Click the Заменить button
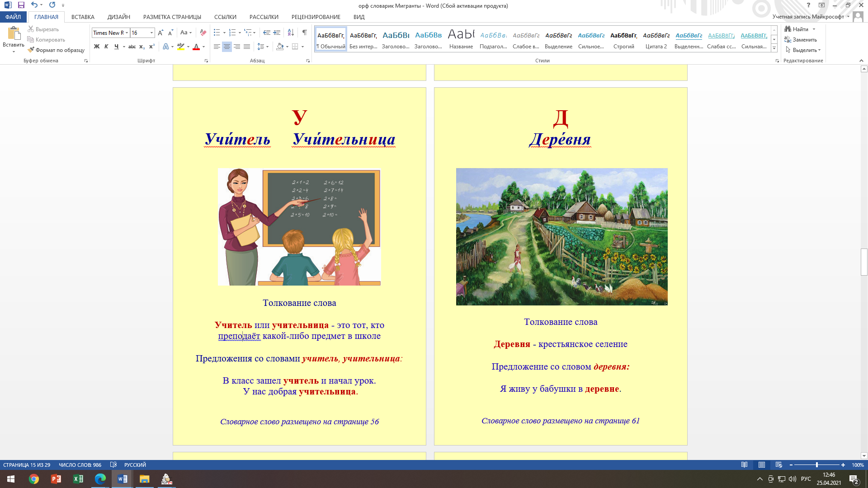The height and width of the screenshot is (488, 868). [801, 40]
